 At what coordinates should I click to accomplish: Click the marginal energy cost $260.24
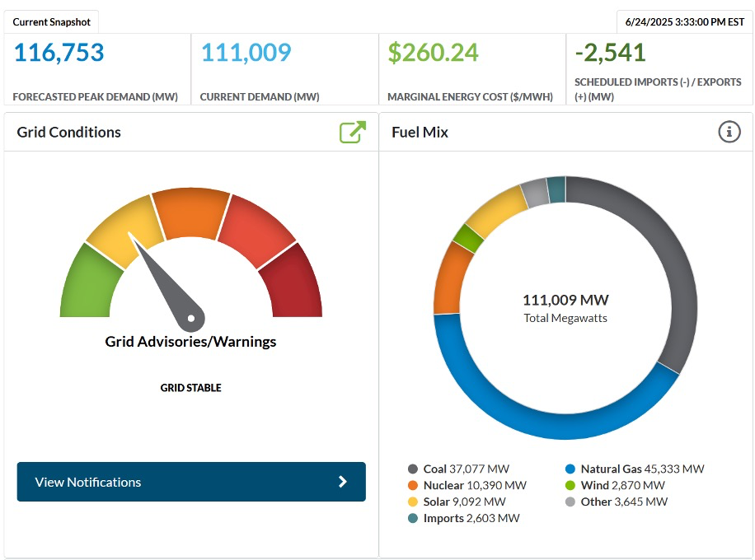click(x=434, y=53)
